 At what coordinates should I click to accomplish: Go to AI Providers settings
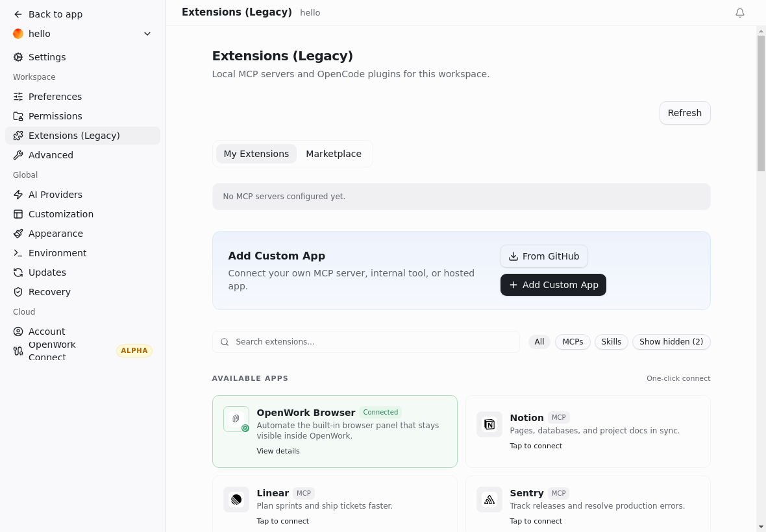pyautogui.click(x=82, y=195)
